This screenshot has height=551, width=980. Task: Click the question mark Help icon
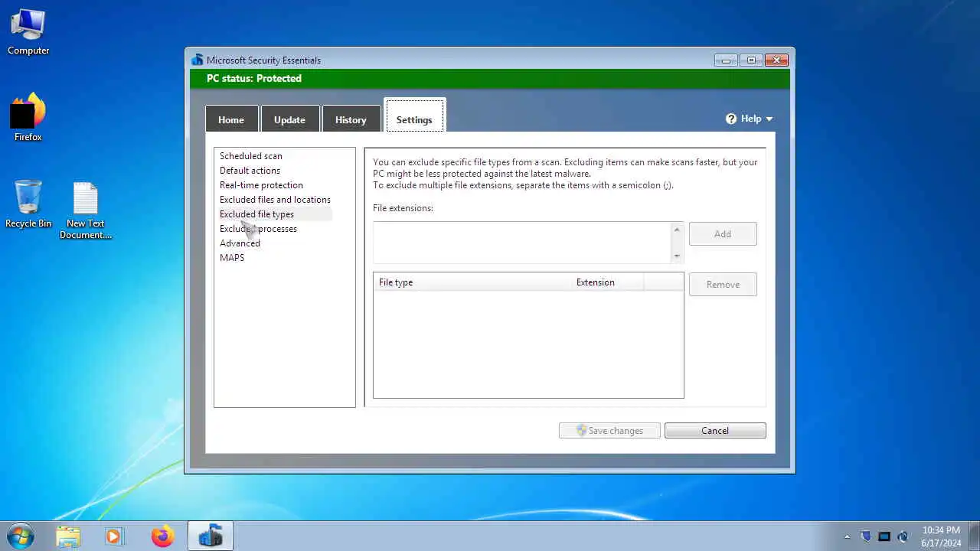click(731, 119)
